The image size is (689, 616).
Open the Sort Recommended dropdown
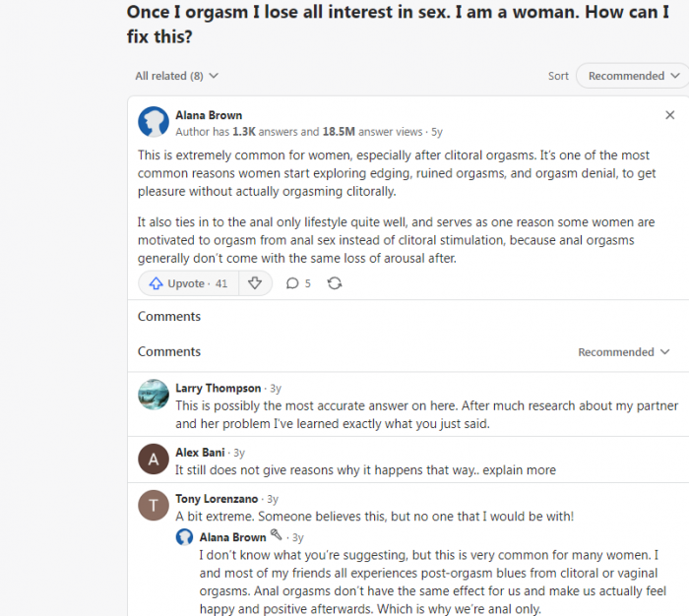(x=632, y=76)
